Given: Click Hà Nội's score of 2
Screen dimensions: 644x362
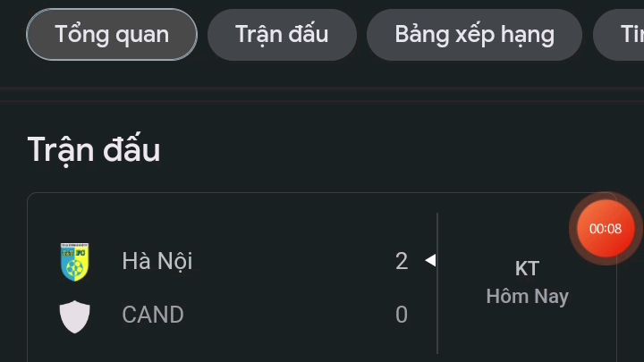Looking at the screenshot, I should click(x=402, y=261).
